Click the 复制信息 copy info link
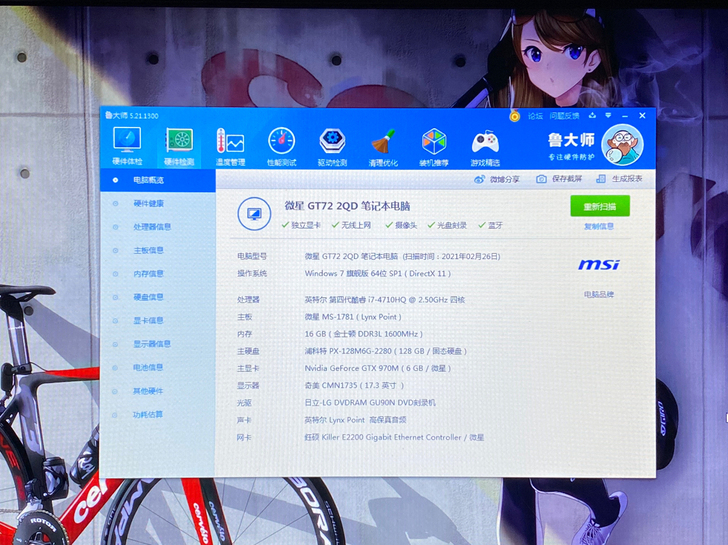 coord(599,227)
